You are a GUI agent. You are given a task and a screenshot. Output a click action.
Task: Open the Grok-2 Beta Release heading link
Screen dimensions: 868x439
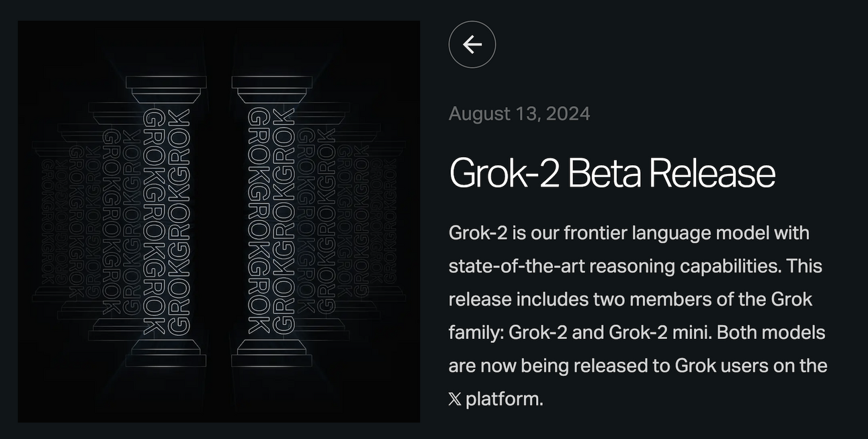pyautogui.click(x=611, y=173)
